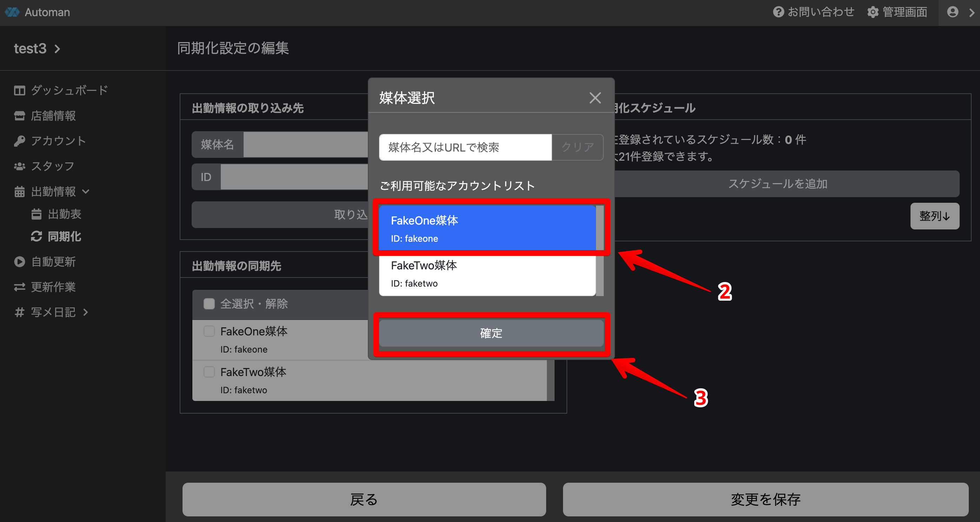Image resolution: width=980 pixels, height=522 pixels.
Task: Check the FakeTwo媒体 sync target checkbox
Action: tap(209, 372)
